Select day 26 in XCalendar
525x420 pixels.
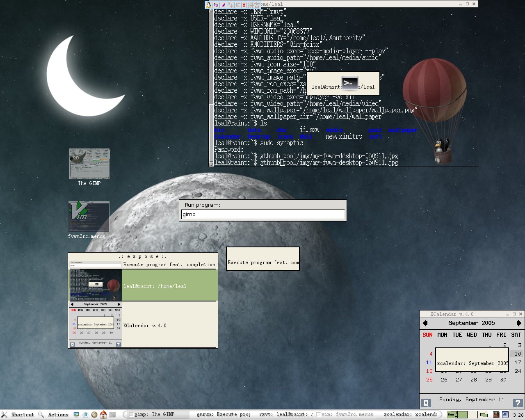click(x=444, y=380)
